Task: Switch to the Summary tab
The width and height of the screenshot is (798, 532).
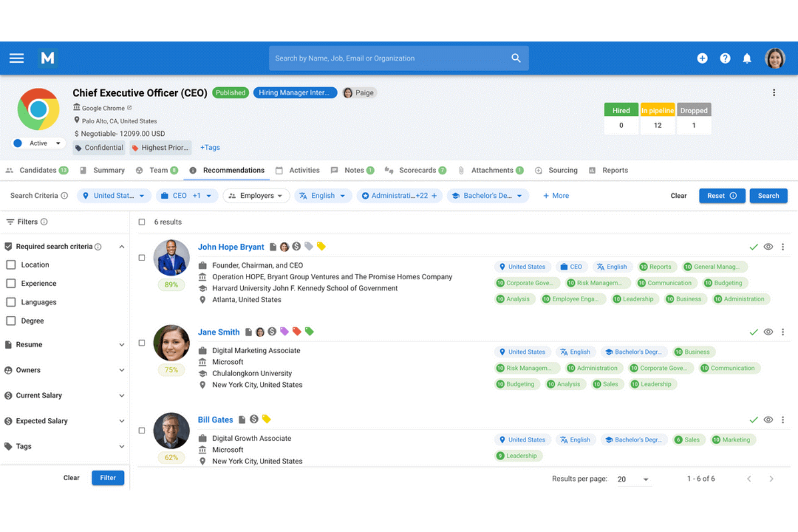Action: point(102,170)
